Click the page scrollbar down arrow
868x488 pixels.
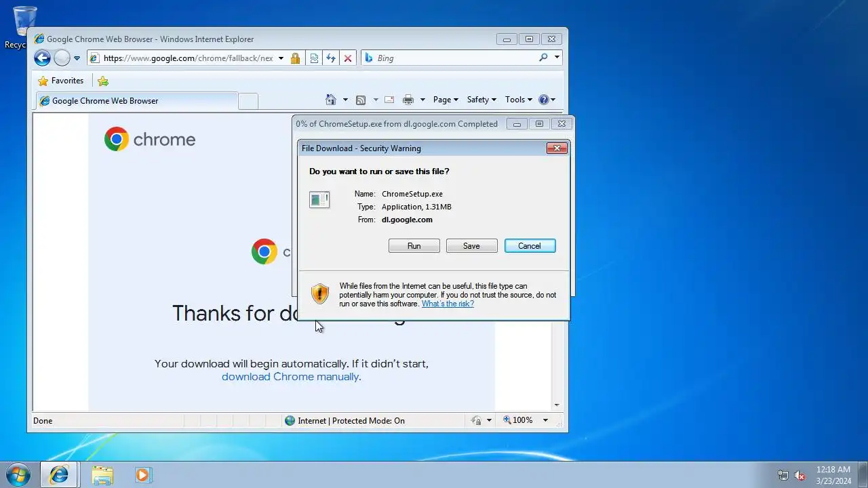pyautogui.click(x=557, y=405)
